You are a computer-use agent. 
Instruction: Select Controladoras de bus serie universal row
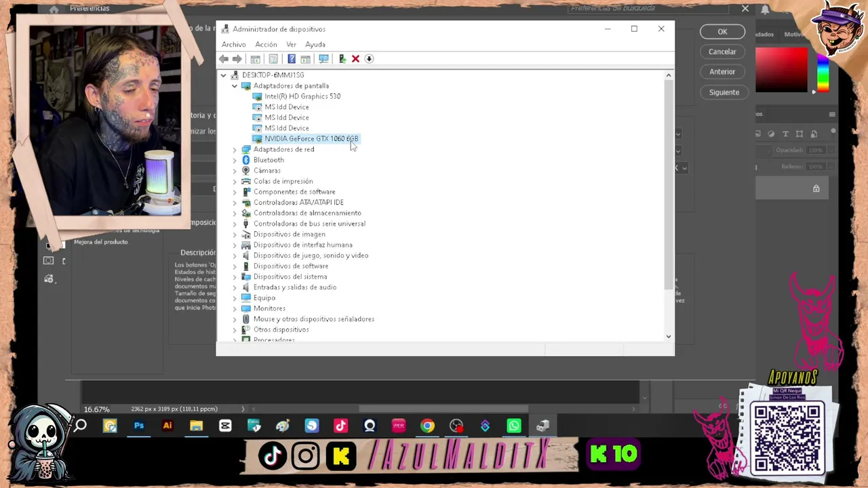[309, 224]
